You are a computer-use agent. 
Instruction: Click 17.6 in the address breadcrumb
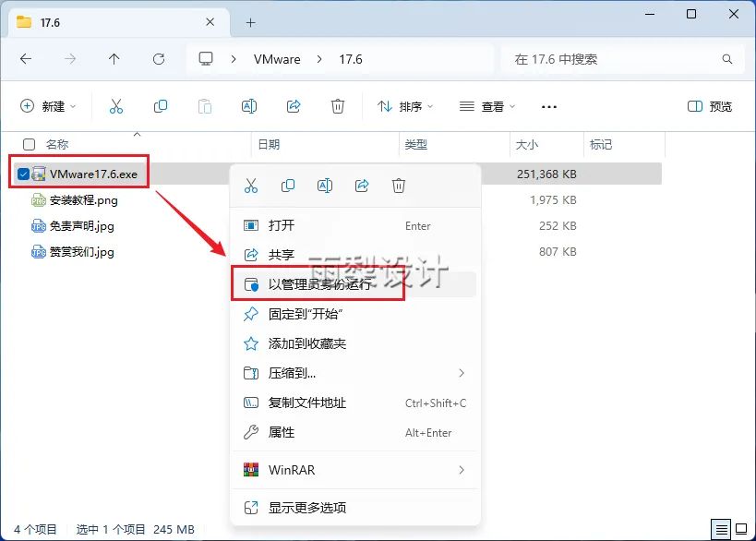[351, 59]
